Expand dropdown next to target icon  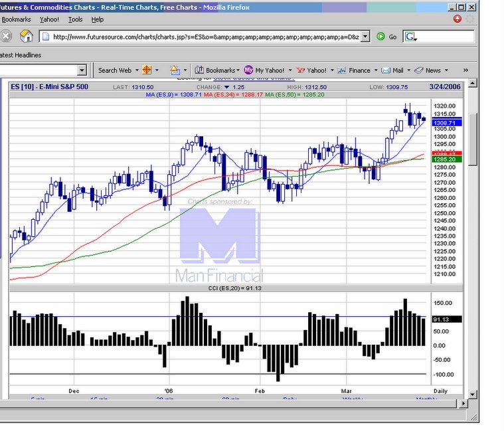click(157, 70)
